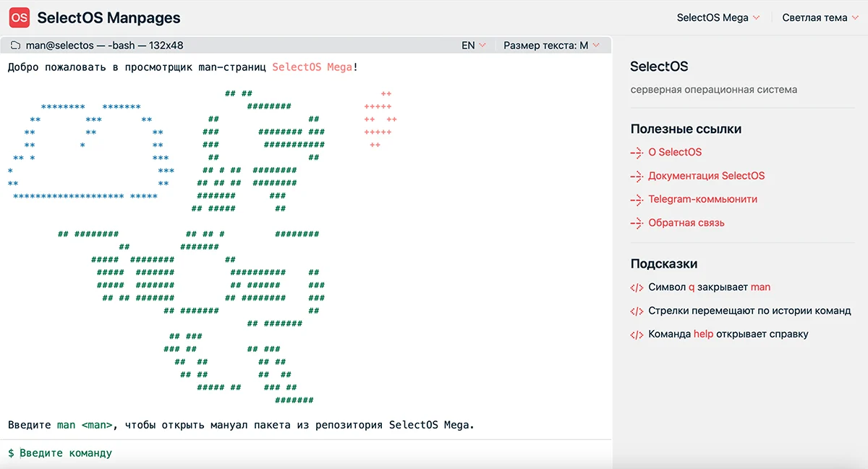Click the red OS logo icon
Screen dimensions: 868x469
[x=20, y=17]
